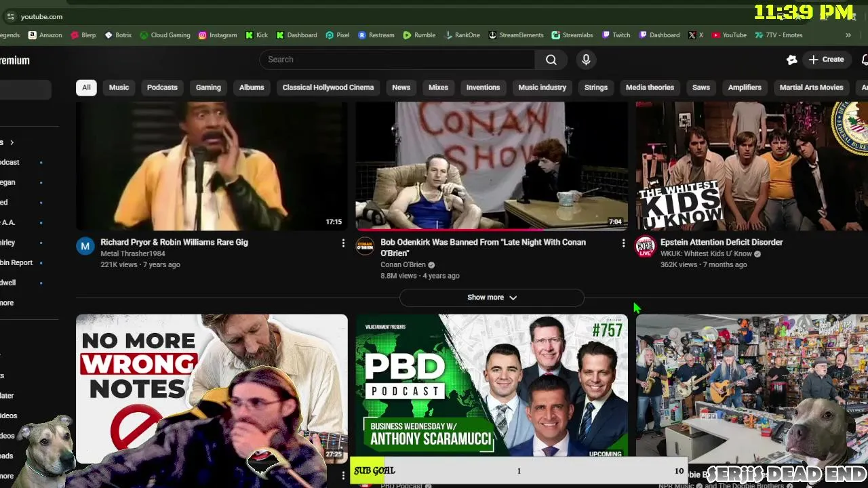868x488 pixels.
Task: Open the Botrix bookmark
Action: point(118,35)
